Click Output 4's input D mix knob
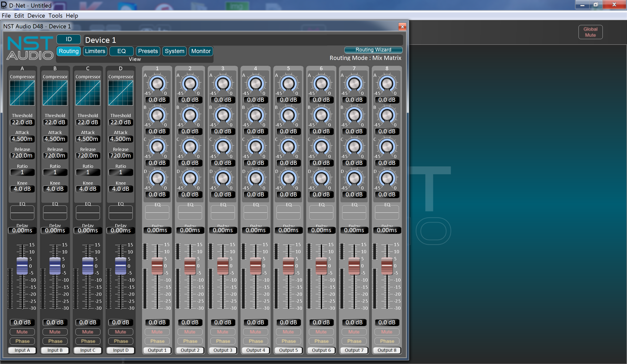The height and width of the screenshot is (364, 627). tap(255, 178)
